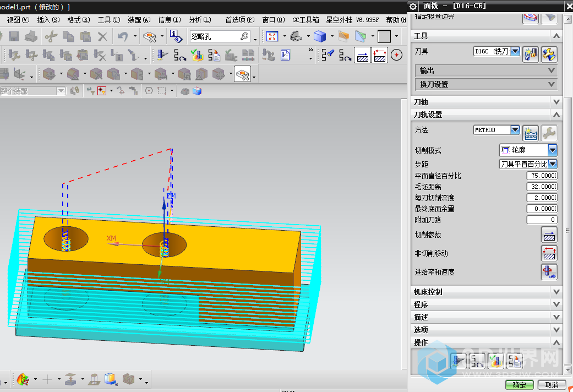Image resolution: width=573 pixels, height=392 pixels.
Task: Click the colorful cone icon in the bottom toolbar
Action: point(23,379)
